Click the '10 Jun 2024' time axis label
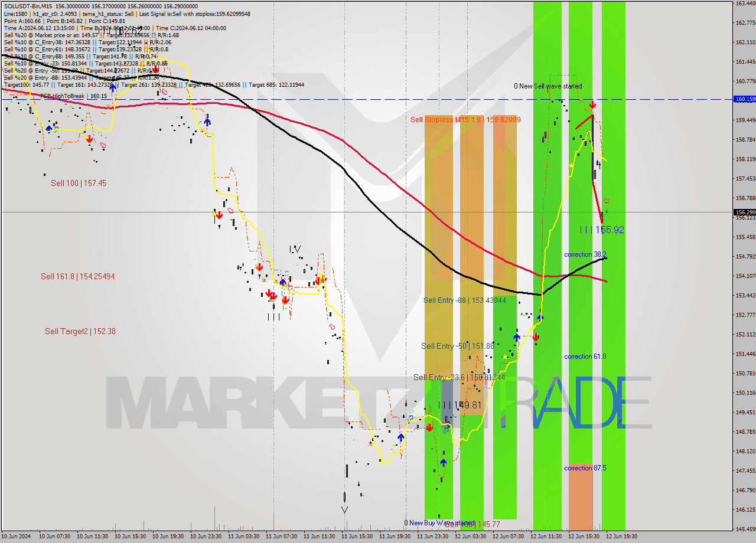 (16, 537)
